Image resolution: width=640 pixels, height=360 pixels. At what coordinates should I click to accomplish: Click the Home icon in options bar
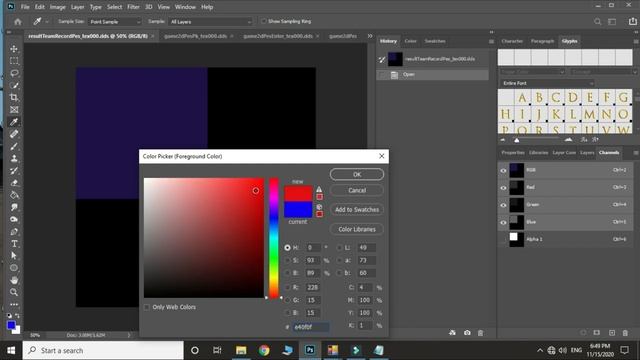click(18, 22)
